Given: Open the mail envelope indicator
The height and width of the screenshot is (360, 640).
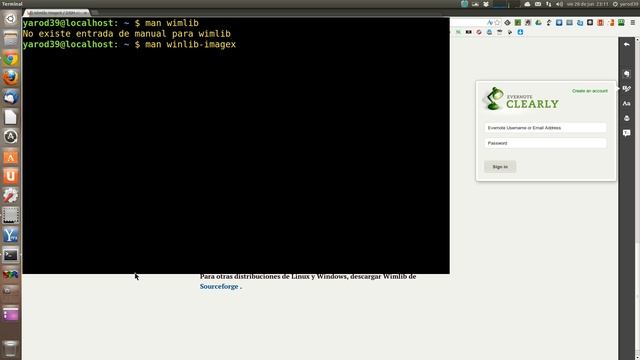Looking at the screenshot, I should [538, 4].
